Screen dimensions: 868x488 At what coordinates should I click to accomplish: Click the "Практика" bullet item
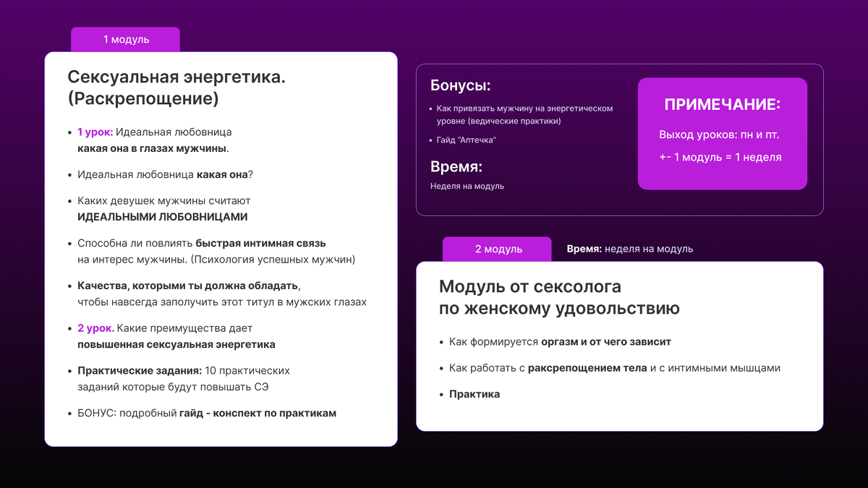(x=474, y=395)
